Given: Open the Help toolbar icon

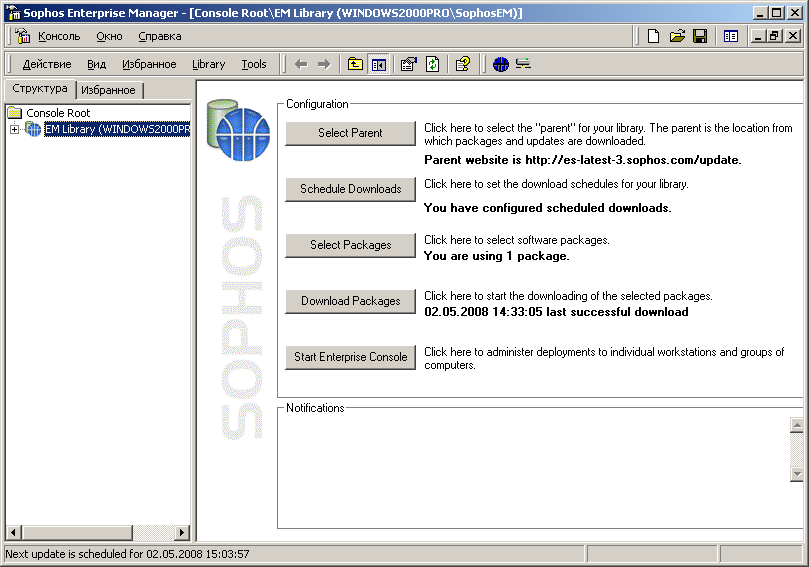Looking at the screenshot, I should coord(463,64).
